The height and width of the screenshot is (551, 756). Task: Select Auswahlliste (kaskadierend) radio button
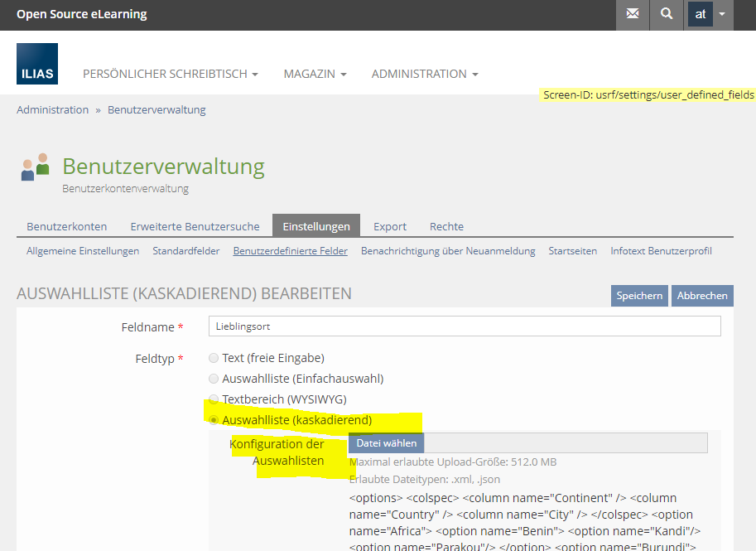click(214, 420)
